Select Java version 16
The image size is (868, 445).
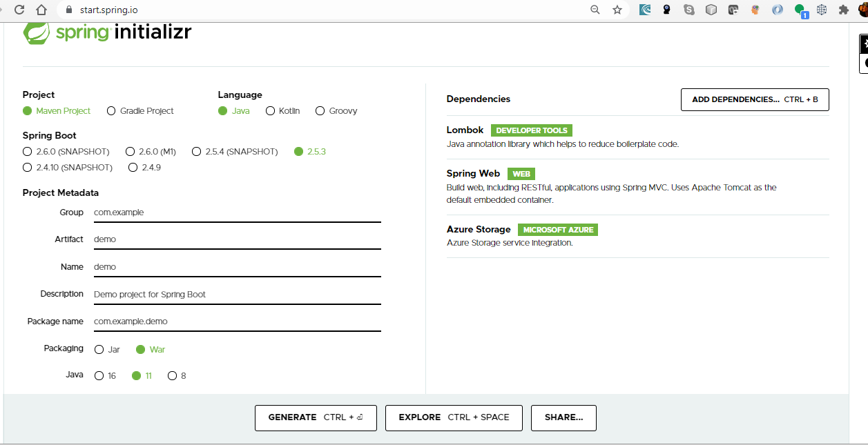[x=106, y=375]
